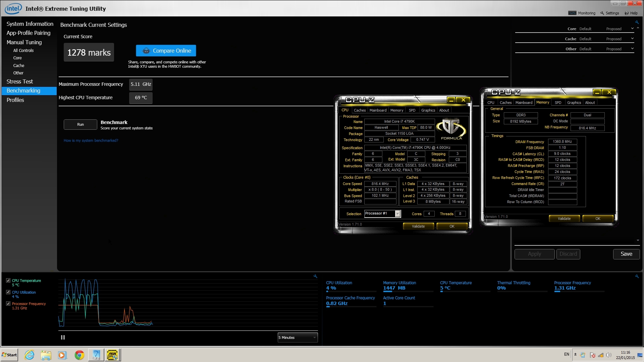Image resolution: width=644 pixels, height=362 pixels.
Task: Open network tray icon
Action: [x=600, y=355]
